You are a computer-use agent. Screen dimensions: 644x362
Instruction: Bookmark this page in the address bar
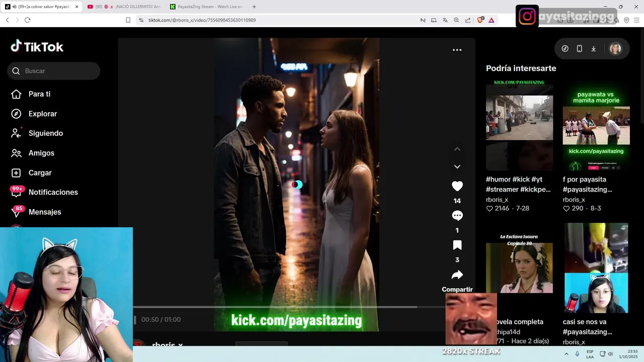[128, 20]
